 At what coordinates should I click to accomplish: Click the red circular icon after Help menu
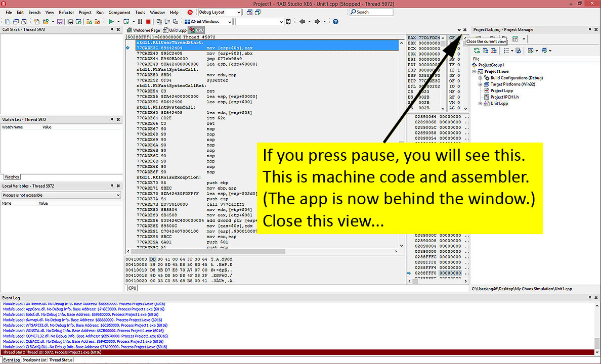tap(190, 12)
